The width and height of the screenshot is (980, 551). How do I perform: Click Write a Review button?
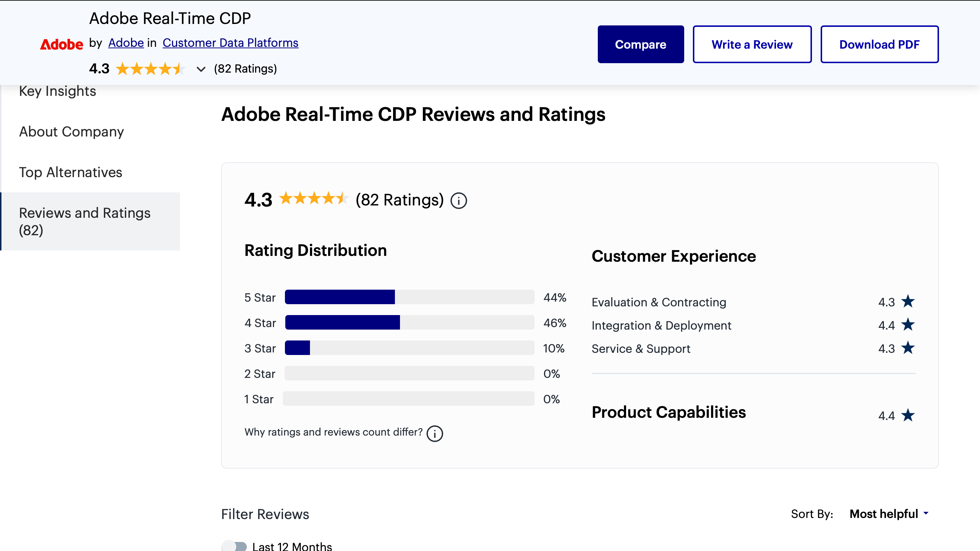tap(752, 45)
